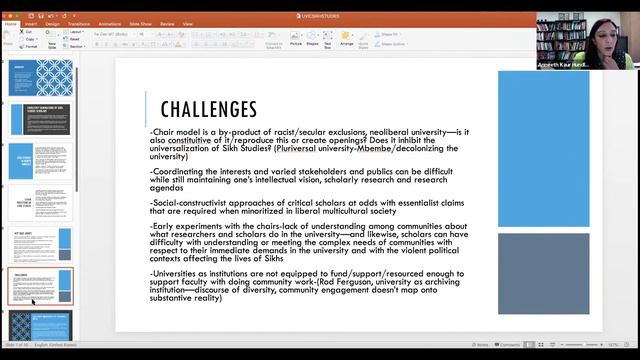
Task: Adjust the zoom slider
Action: tap(581, 345)
